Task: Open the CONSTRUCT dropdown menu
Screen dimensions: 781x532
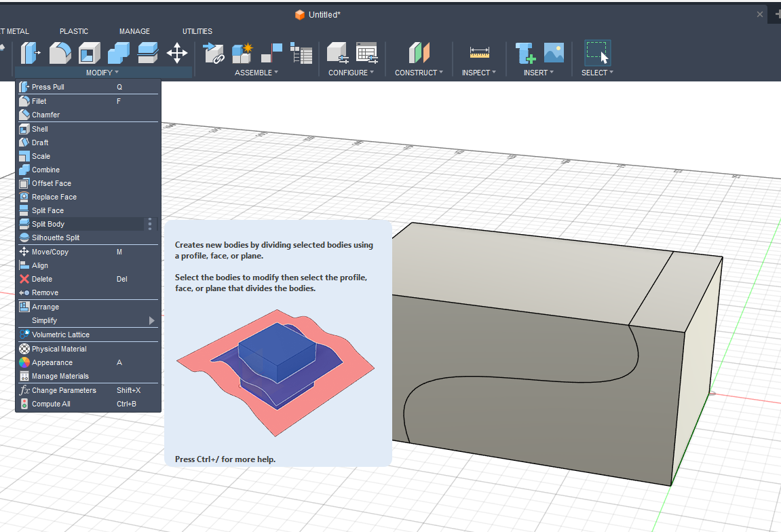Action: (419, 73)
